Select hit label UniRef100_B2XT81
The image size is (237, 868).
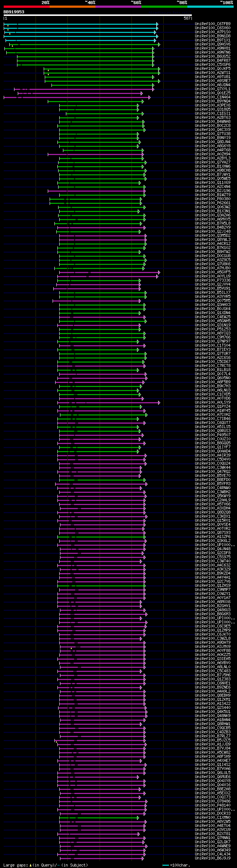(x=213, y=834)
